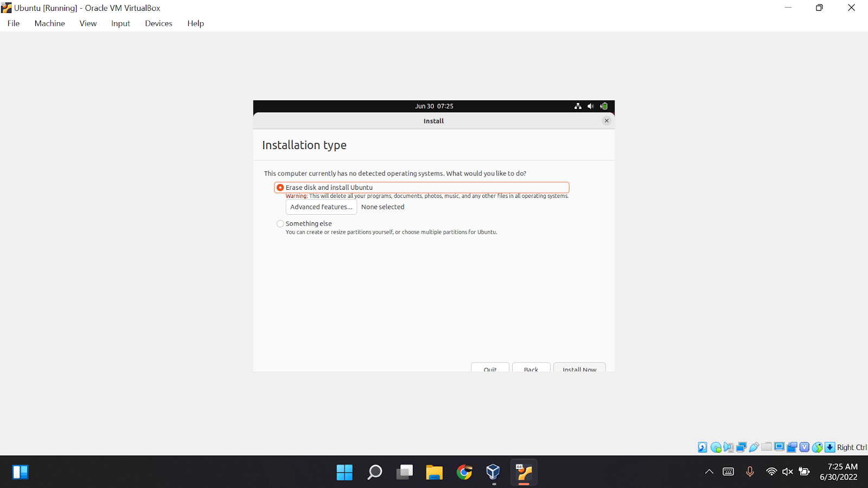
Task: Open the Help menu
Action: tap(196, 23)
